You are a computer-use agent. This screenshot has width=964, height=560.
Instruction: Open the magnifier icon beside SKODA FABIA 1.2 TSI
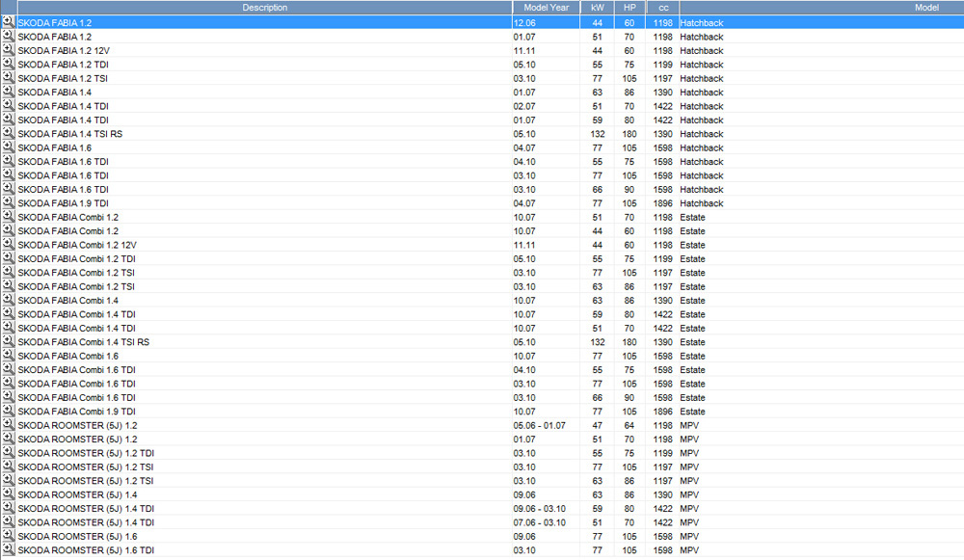(x=8, y=77)
